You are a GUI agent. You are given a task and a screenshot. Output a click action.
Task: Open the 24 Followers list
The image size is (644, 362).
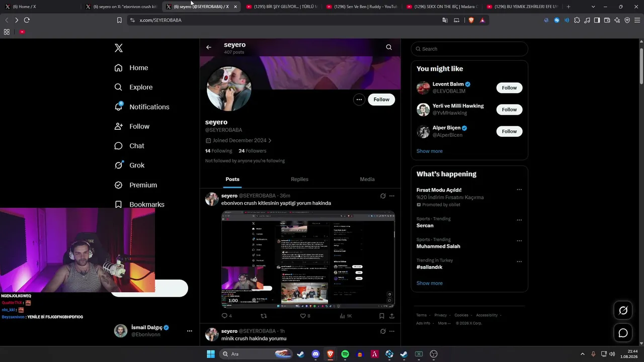point(252,151)
